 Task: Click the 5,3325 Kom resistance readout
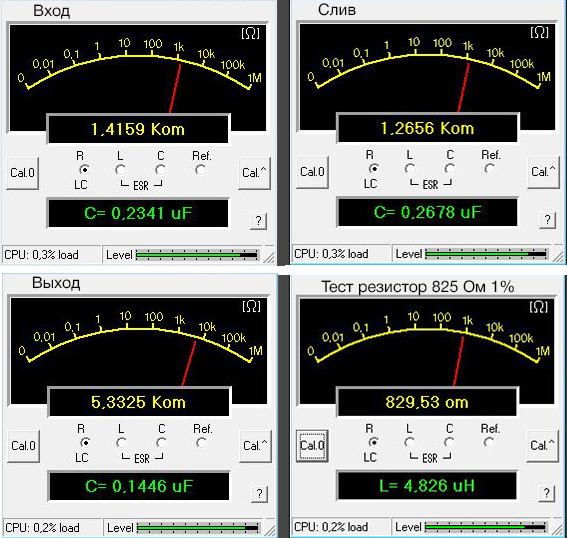point(138,402)
